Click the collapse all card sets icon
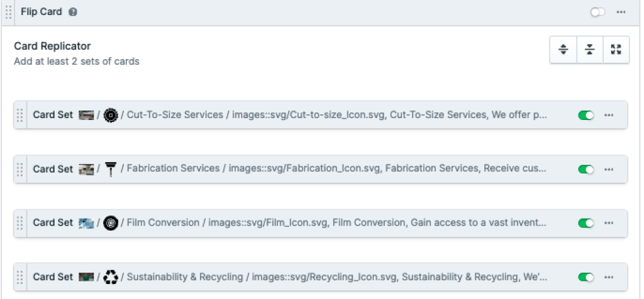This screenshot has width=644, height=299. pos(590,50)
